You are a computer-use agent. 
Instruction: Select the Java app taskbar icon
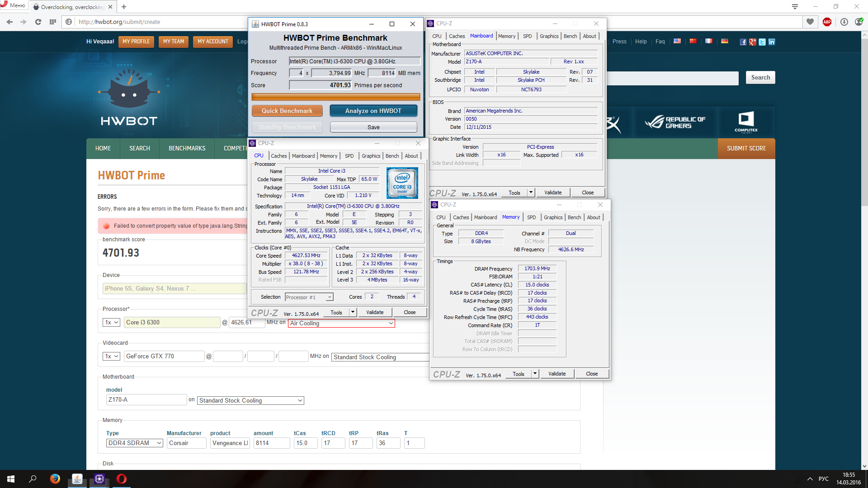tap(77, 479)
